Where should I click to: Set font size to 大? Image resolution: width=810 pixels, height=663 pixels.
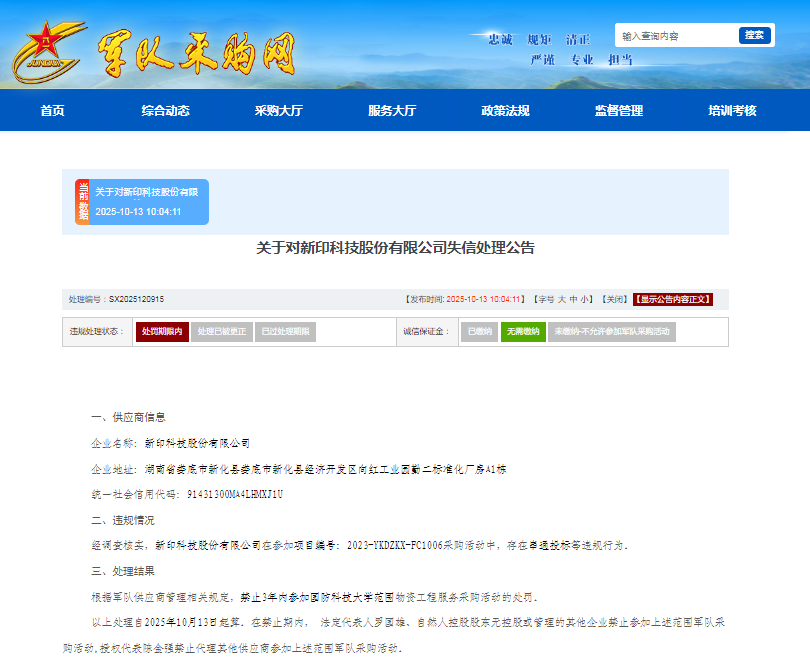pos(562,299)
